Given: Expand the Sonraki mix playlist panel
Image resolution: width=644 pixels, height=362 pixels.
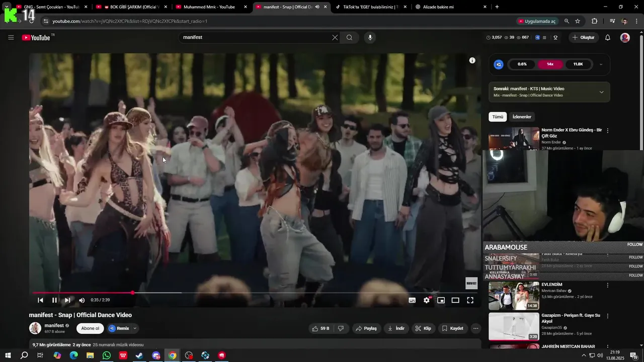Looking at the screenshot, I should click(x=601, y=92).
